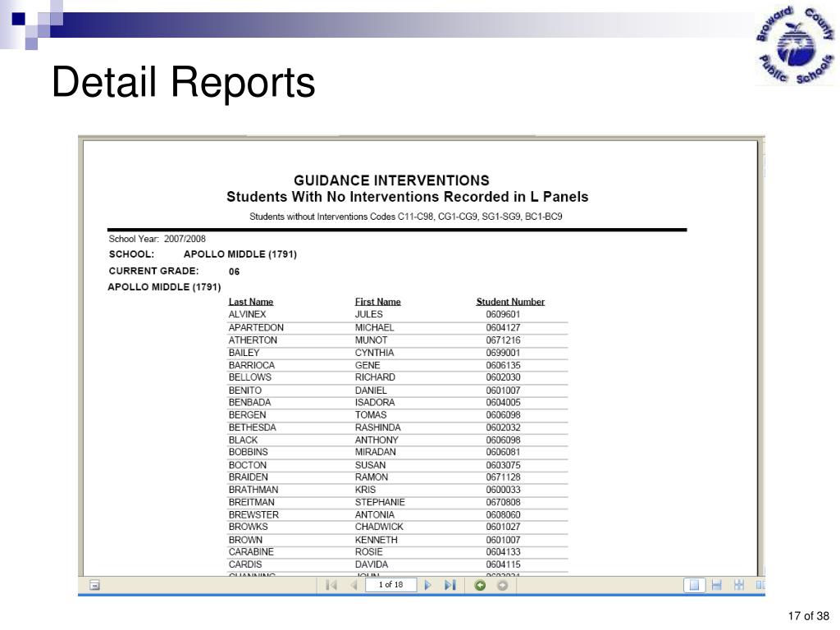
Task: Click the last name BARRIOCA
Action: point(251,365)
